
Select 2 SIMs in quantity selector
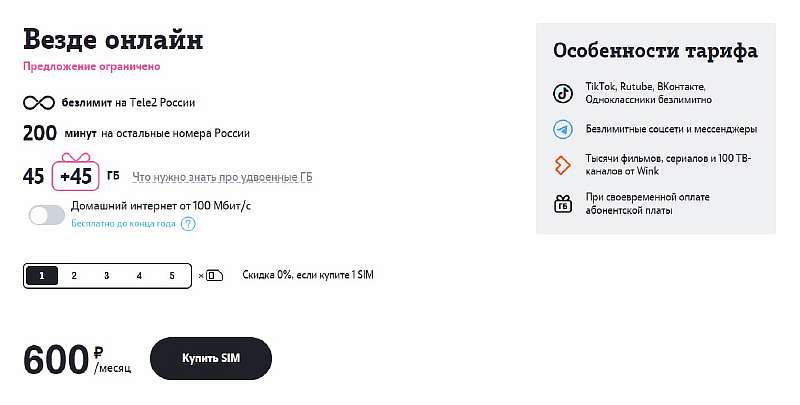pyautogui.click(x=74, y=275)
